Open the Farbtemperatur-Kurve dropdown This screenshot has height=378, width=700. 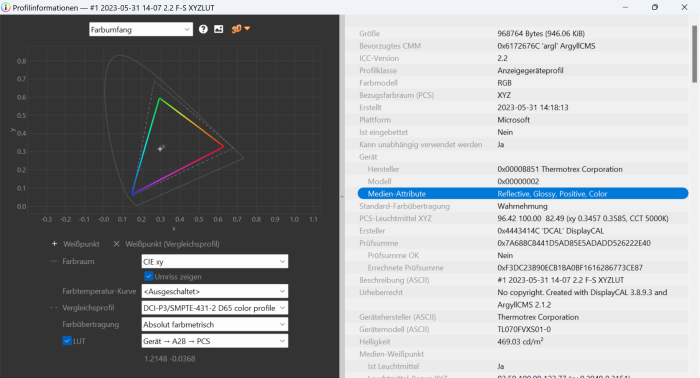click(215, 291)
